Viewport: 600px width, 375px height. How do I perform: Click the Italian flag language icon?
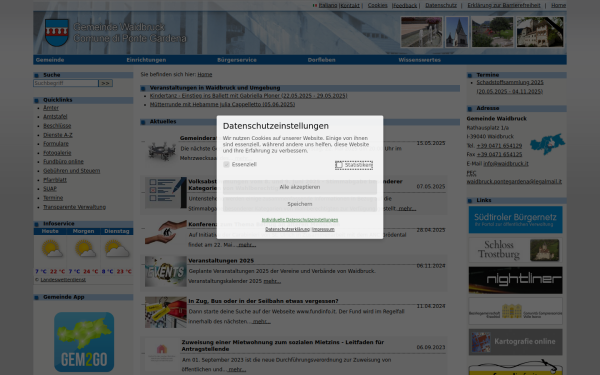315,5
